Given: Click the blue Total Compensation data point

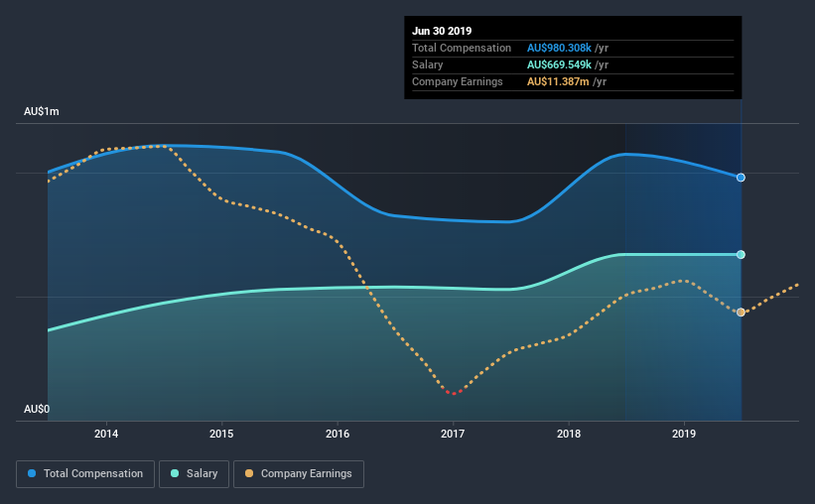Looking at the screenshot, I should 741,178.
